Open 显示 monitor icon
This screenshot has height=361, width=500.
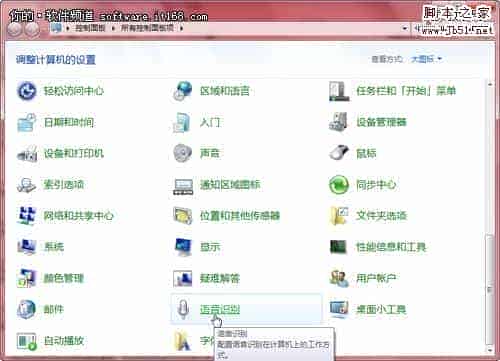pyautogui.click(x=183, y=247)
